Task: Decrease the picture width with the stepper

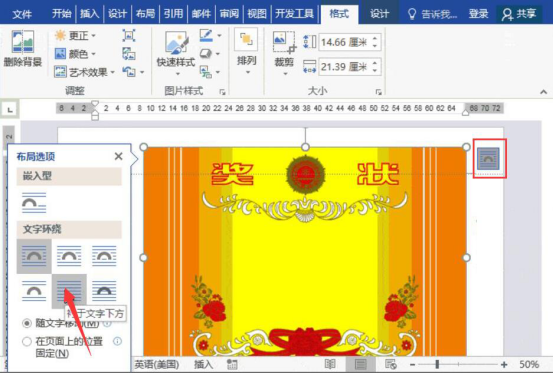Action: pos(375,71)
